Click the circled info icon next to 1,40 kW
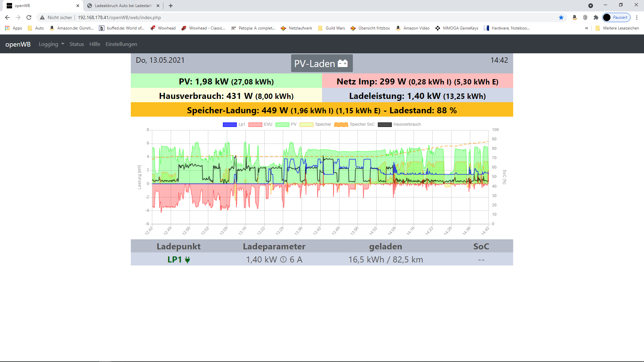The width and height of the screenshot is (644, 362). 283,260
